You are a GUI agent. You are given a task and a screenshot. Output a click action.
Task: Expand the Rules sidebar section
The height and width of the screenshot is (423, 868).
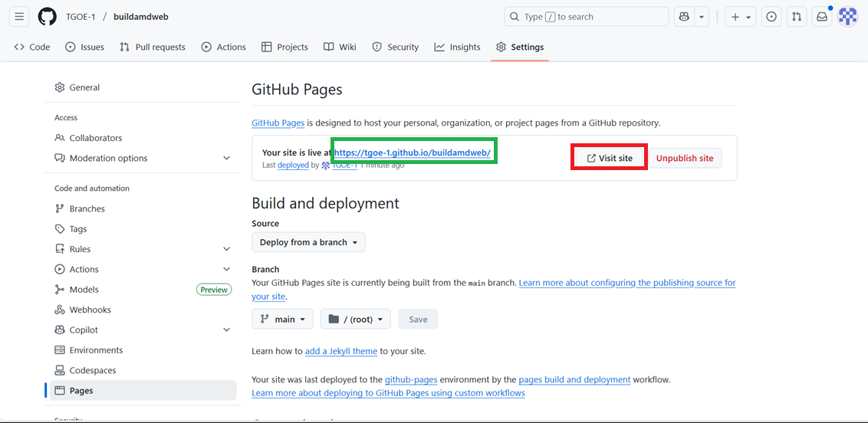[x=226, y=249]
